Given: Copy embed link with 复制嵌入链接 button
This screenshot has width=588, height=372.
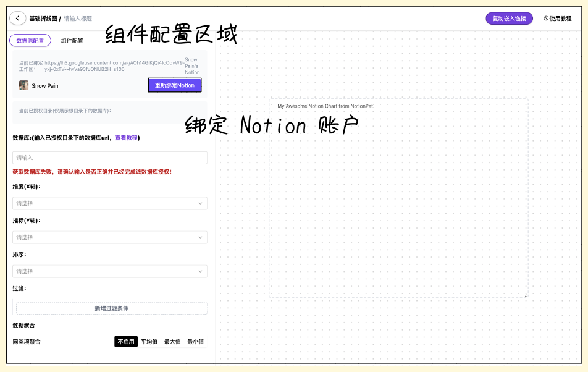Looking at the screenshot, I should pos(509,19).
